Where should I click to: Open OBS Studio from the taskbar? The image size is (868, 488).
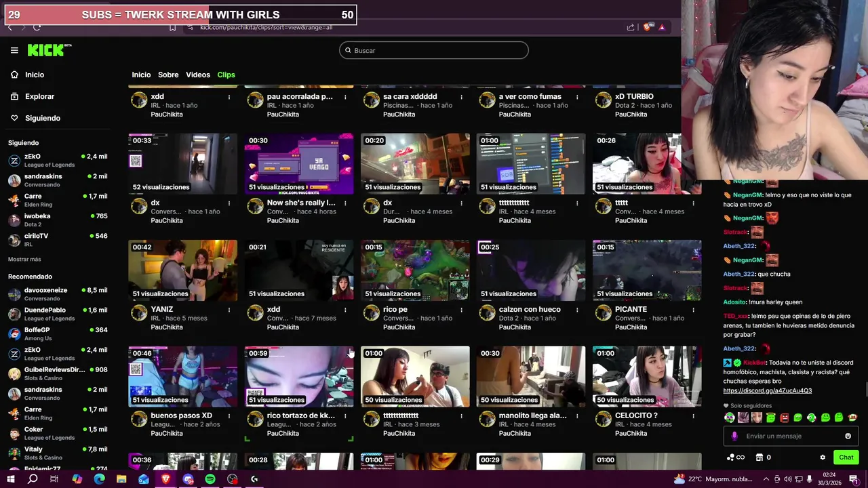click(x=233, y=479)
